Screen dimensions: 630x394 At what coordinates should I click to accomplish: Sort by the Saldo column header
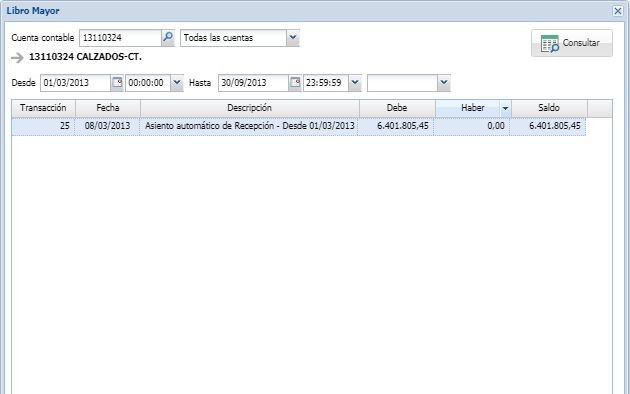click(x=549, y=108)
